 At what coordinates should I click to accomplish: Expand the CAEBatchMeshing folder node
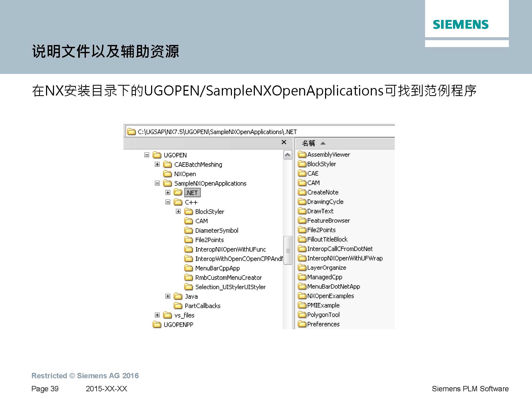point(157,164)
